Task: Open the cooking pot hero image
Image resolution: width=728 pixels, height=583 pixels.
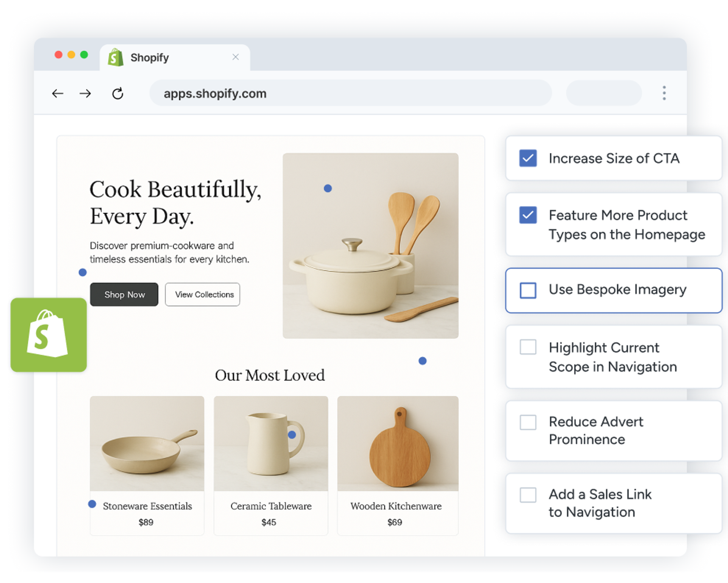Action: tap(370, 246)
